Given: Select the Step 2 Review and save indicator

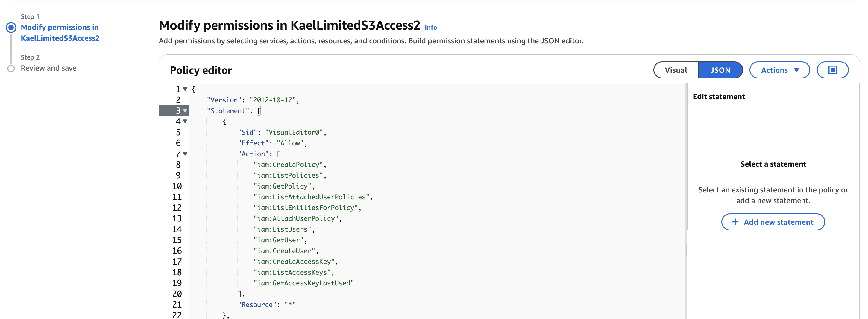Looking at the screenshot, I should click(x=11, y=69).
